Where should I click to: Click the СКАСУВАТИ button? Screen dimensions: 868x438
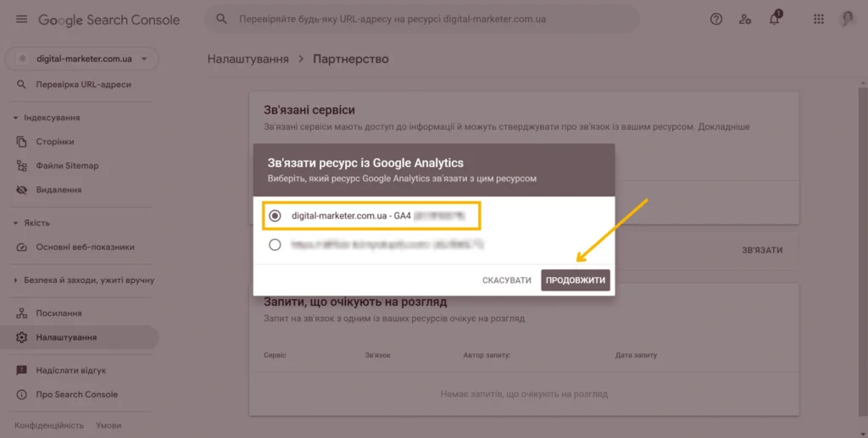pos(507,280)
